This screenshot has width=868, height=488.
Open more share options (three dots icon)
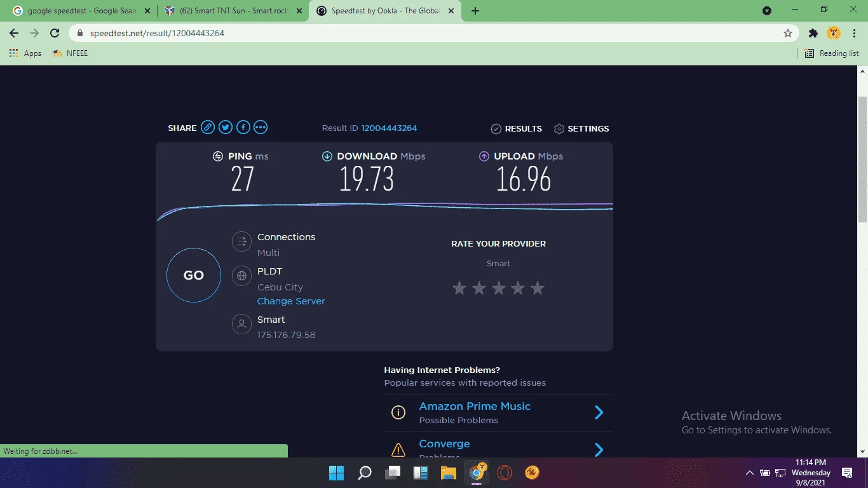click(261, 128)
